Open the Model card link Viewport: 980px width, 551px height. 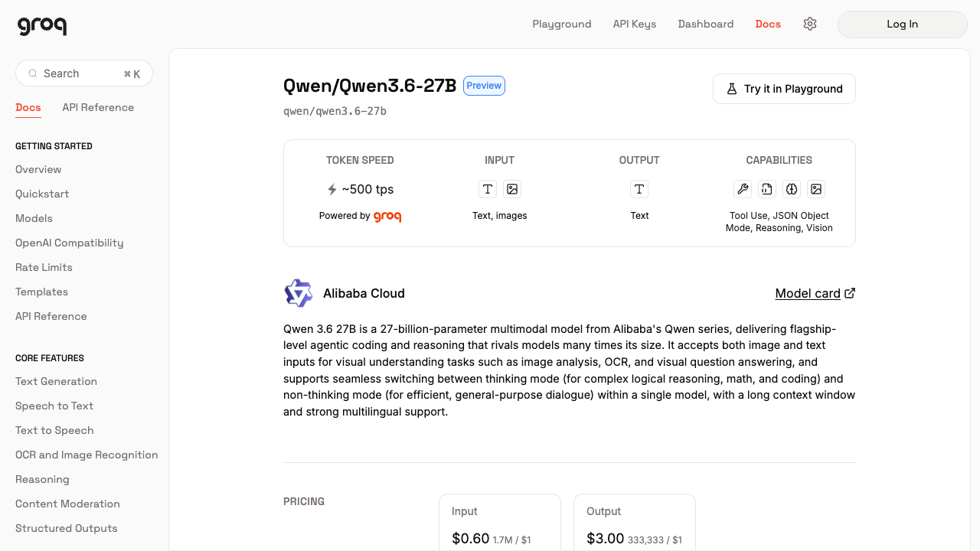coord(808,293)
